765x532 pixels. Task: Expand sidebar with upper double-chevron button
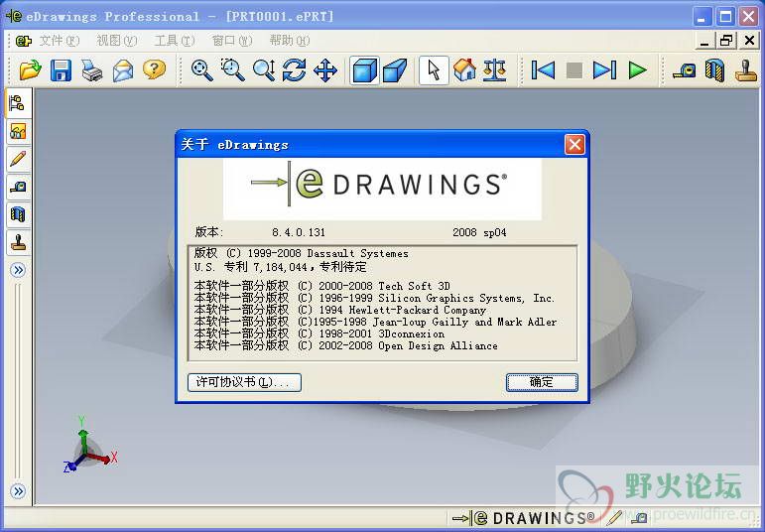pyautogui.click(x=18, y=270)
